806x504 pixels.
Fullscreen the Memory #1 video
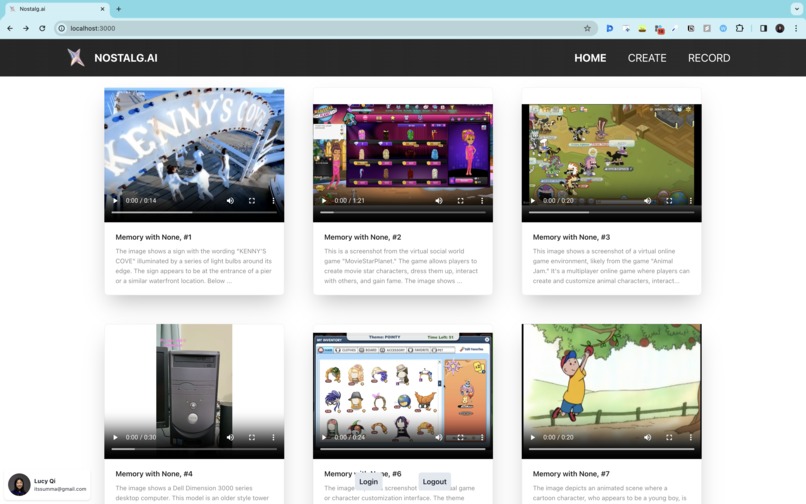(x=252, y=201)
